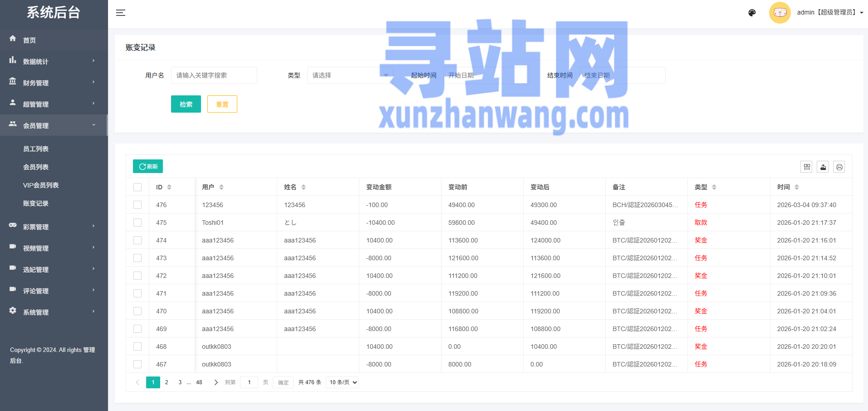Sort by ID column arrows
This screenshot has width=868, height=411.
click(x=169, y=187)
